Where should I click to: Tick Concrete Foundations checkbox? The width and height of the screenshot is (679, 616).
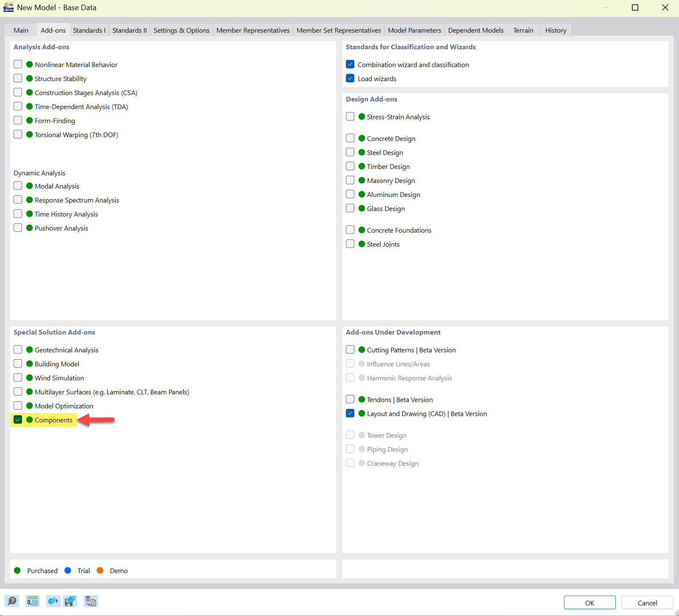click(350, 230)
